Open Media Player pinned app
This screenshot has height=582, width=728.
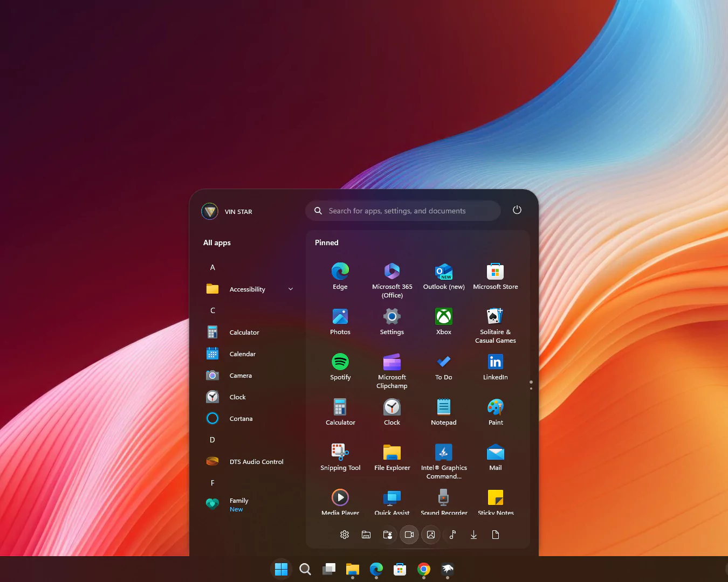tap(340, 501)
